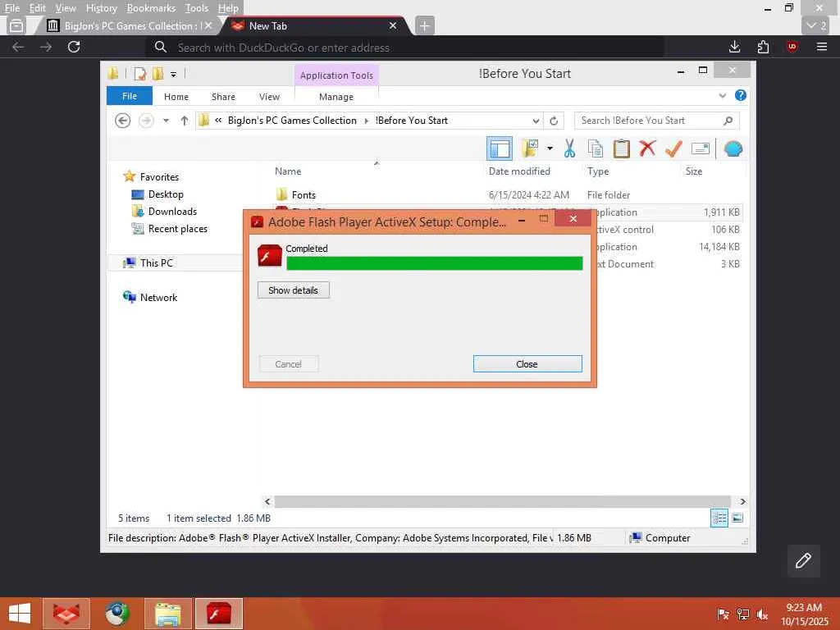Open the browser Extensions puzzle icon
Viewport: 840px width, 630px height.
tap(764, 47)
